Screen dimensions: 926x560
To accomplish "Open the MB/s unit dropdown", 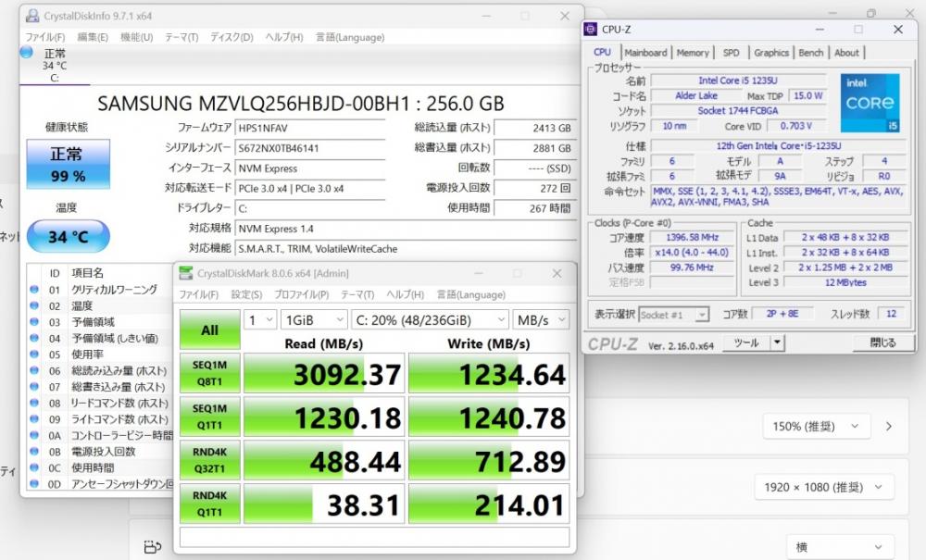I will 541,320.
